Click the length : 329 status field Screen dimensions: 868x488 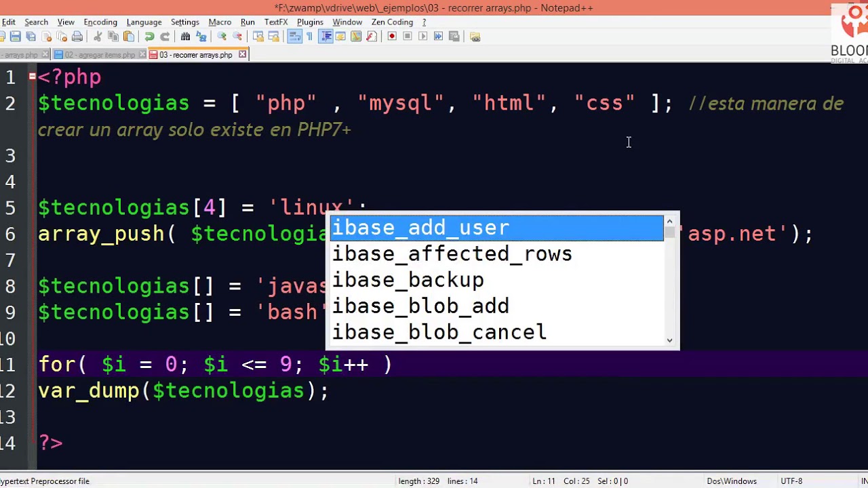coord(419,481)
